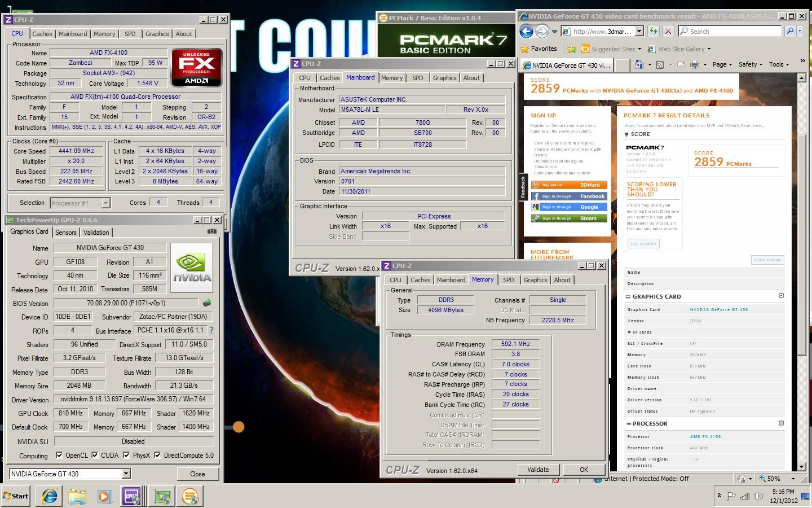812x508 pixels.
Task: Toggle the OpenCL checkbox
Action: pyautogui.click(x=59, y=455)
